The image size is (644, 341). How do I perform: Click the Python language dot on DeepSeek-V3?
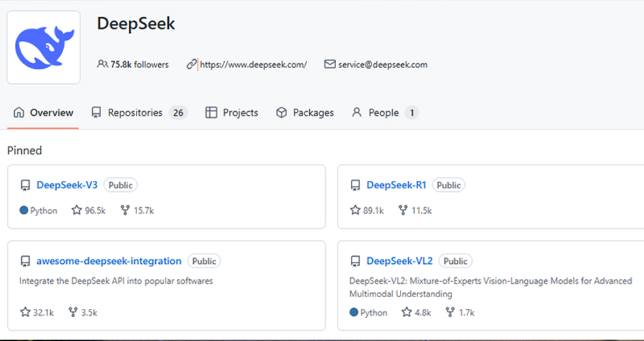(24, 210)
